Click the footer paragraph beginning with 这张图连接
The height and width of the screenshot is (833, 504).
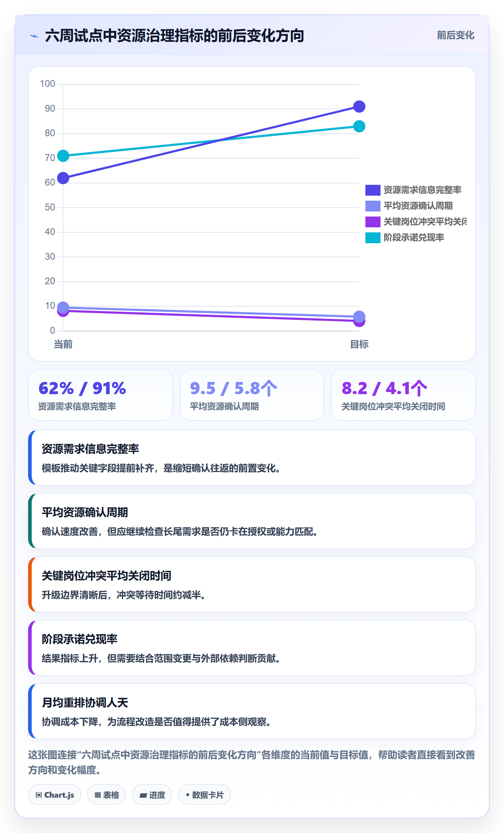[252, 762]
